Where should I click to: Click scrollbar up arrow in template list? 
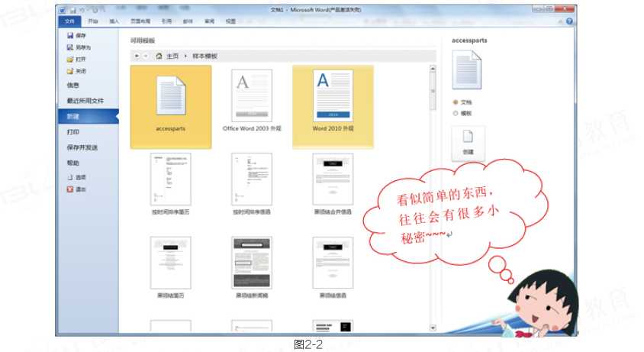pyautogui.click(x=433, y=69)
